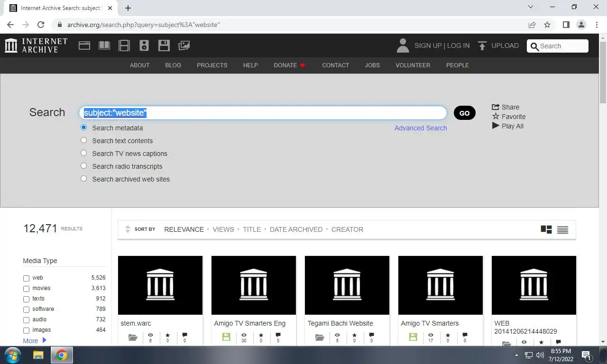
Task: Select Search radio transcripts option
Action: point(84,166)
